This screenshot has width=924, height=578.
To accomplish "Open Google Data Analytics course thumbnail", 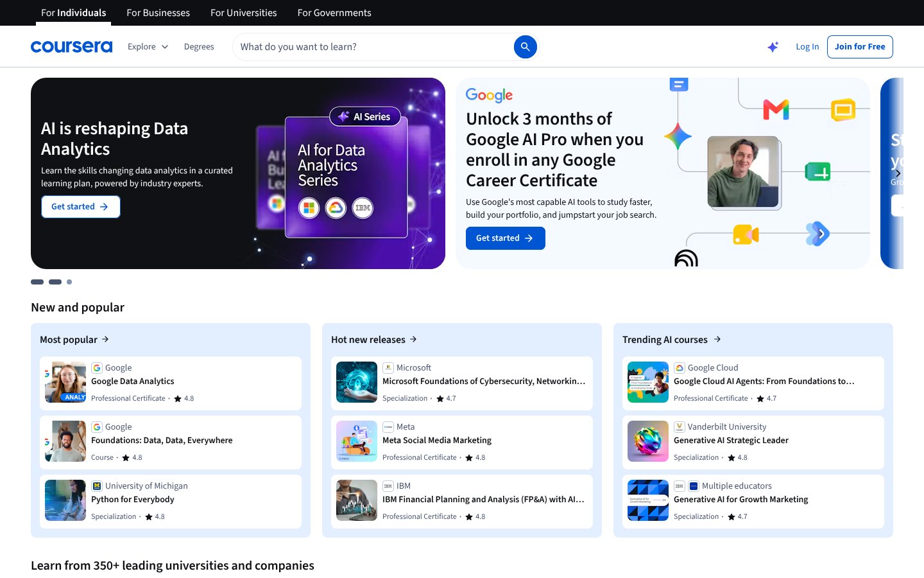I will [x=65, y=382].
